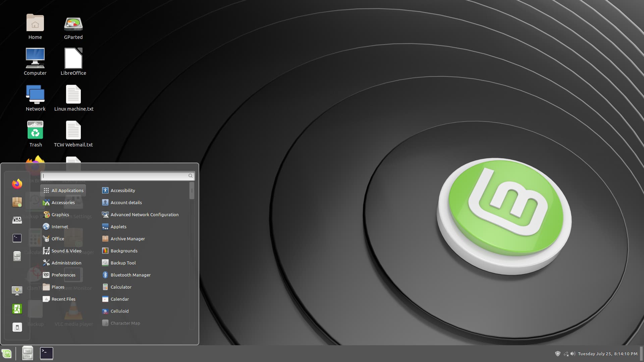
Task: Click the Linux Mint menu button
Action: pos(7,354)
